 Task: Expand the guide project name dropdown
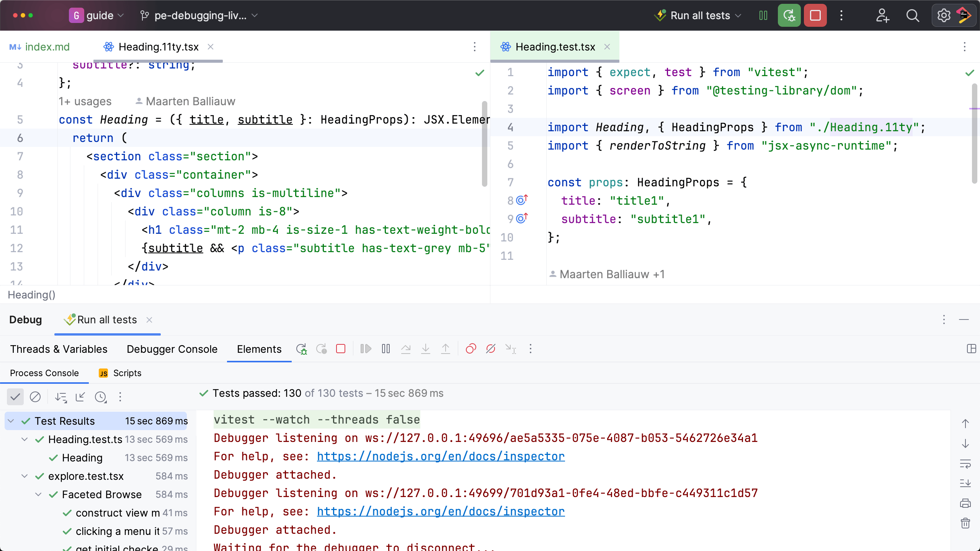(x=121, y=15)
